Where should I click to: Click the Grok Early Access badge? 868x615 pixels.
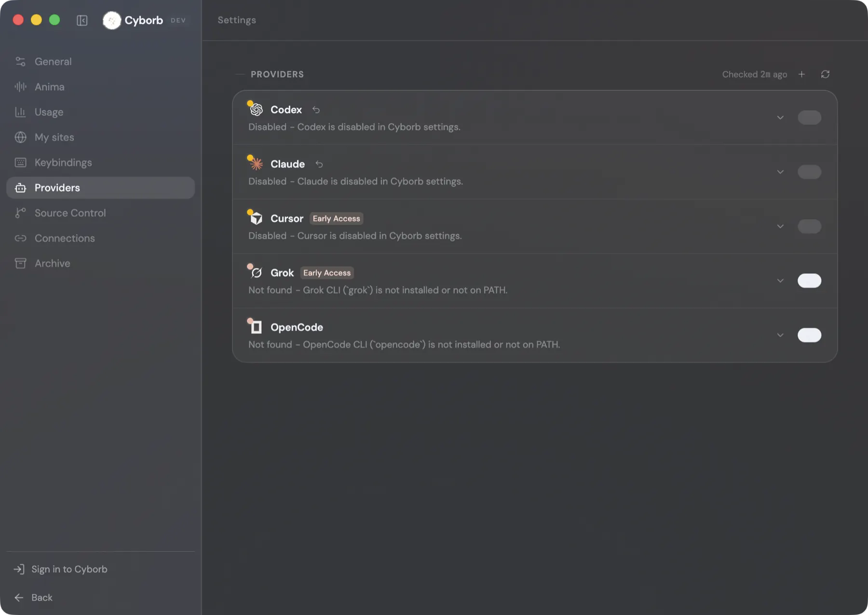click(x=327, y=273)
